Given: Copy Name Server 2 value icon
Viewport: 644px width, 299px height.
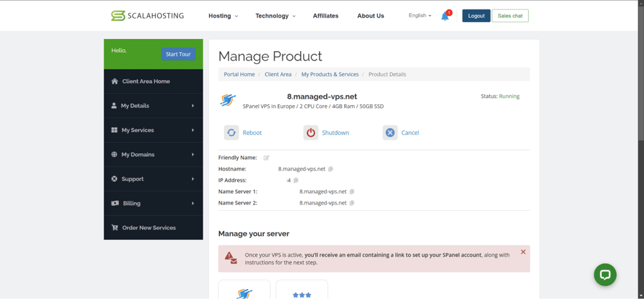Looking at the screenshot, I should [x=352, y=203].
